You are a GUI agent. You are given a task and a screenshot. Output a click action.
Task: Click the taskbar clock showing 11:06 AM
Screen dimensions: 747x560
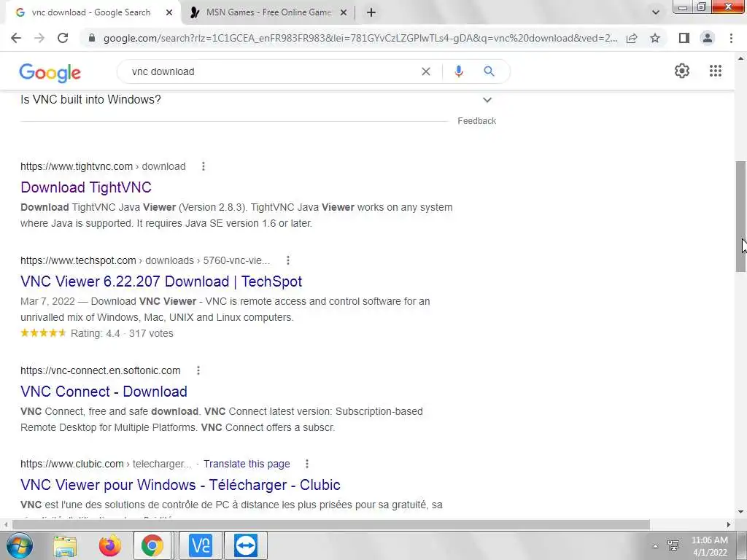coord(709,546)
